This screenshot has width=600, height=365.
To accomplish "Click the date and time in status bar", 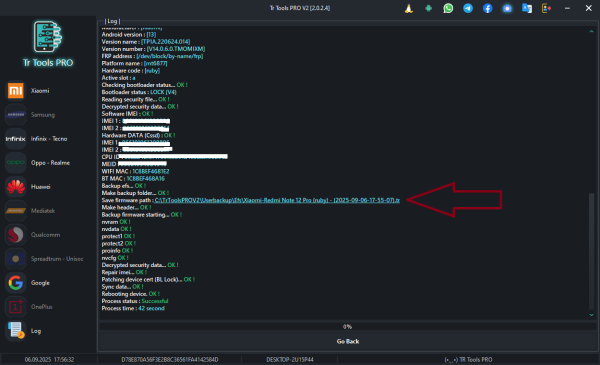I will click(49, 360).
